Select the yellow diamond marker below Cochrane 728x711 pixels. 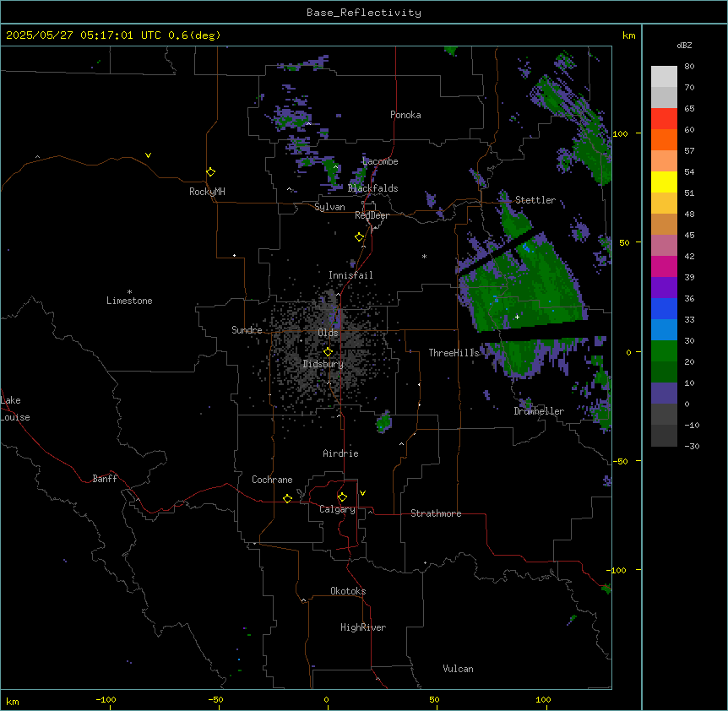[287, 498]
